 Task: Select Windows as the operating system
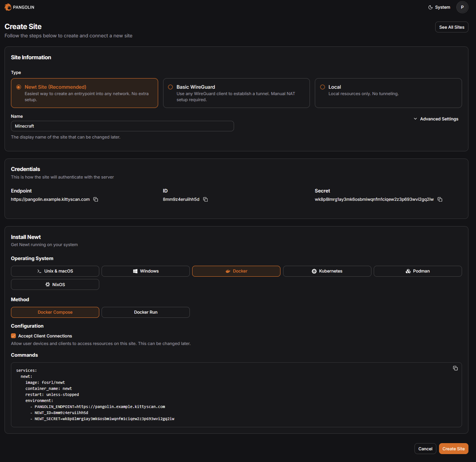pos(145,271)
